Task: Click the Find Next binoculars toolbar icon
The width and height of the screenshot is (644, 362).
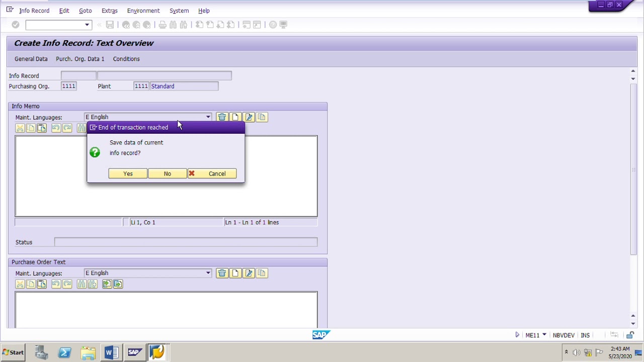Action: 184,25
